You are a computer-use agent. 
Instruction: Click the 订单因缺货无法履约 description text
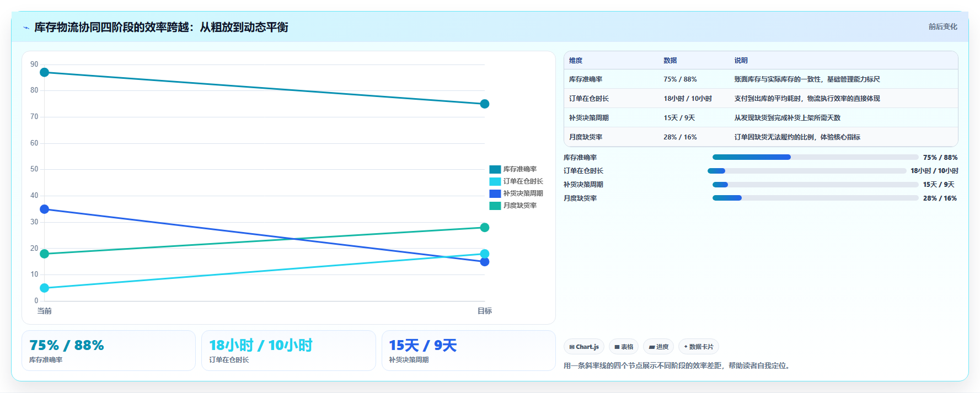pyautogui.click(x=797, y=137)
